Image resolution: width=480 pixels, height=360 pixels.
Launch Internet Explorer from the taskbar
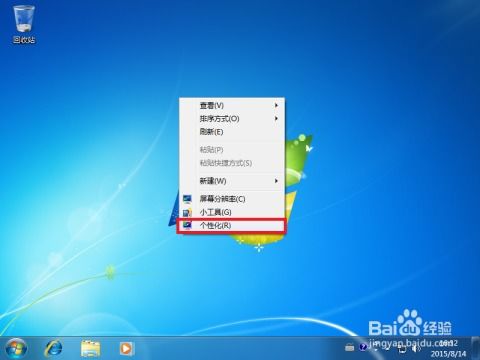click(x=54, y=349)
